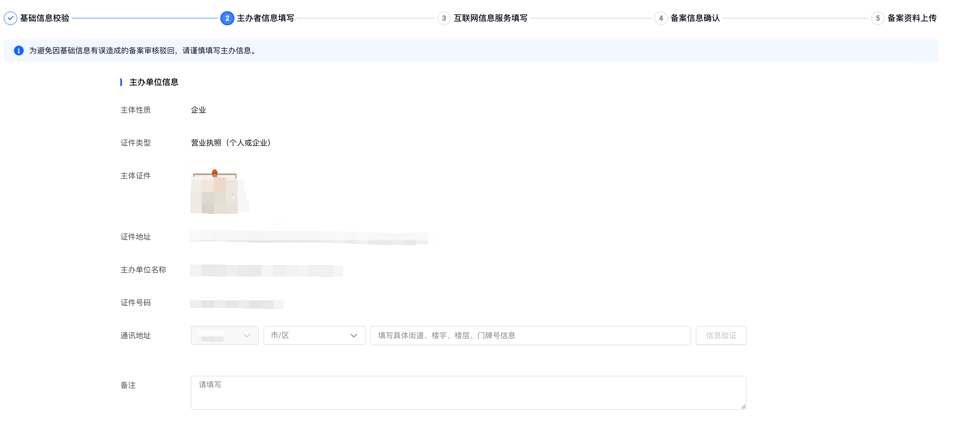The width and height of the screenshot is (980, 426).
Task: Click the step 3 circle icon
Action: pos(444,18)
